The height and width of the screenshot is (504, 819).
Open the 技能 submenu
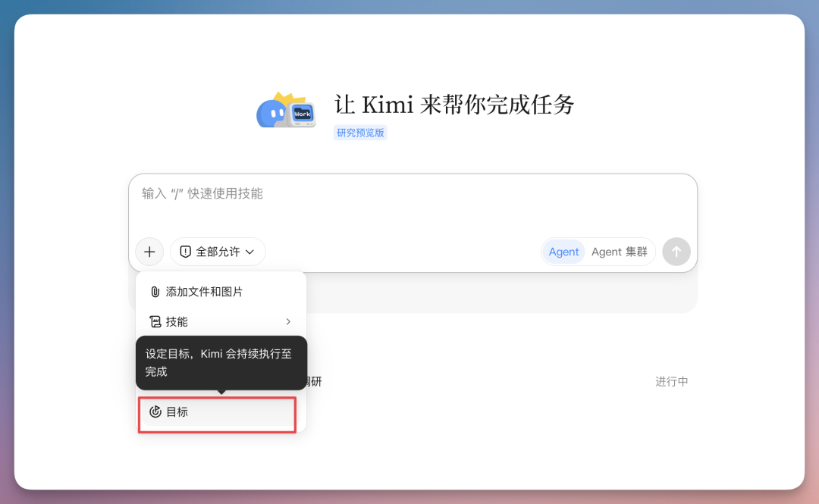[x=221, y=321]
